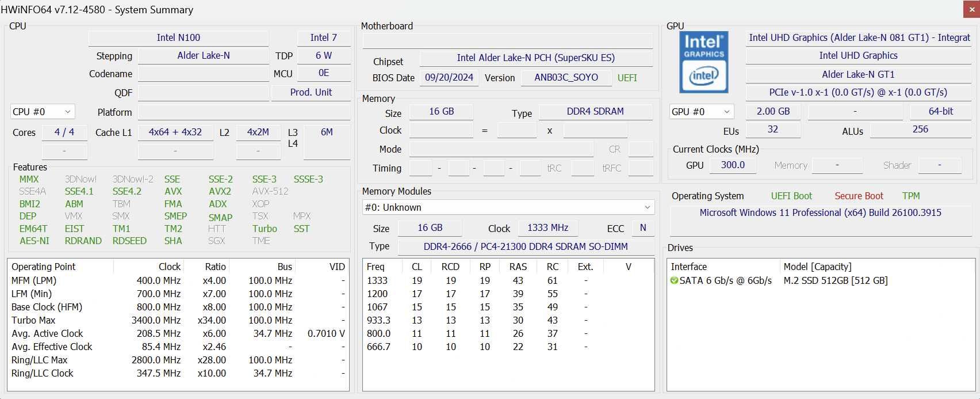Click the AVX-512 feature label
The height and width of the screenshot is (399, 980).
[270, 191]
